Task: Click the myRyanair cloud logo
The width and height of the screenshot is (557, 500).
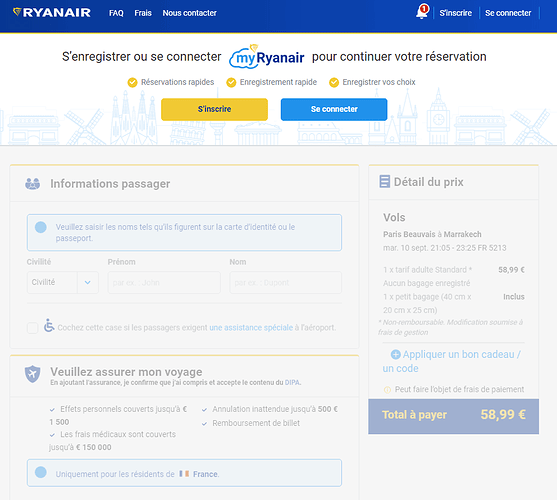Action: point(267,56)
